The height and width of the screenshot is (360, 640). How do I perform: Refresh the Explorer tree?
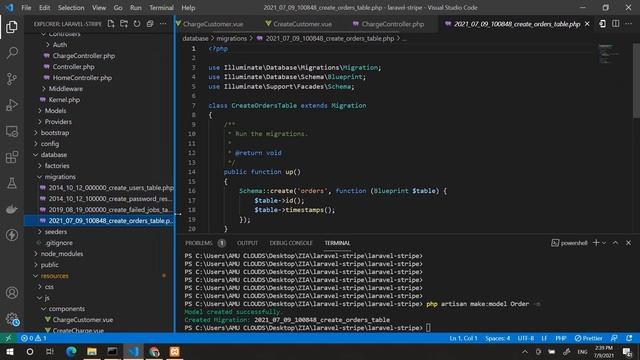[x=137, y=24]
